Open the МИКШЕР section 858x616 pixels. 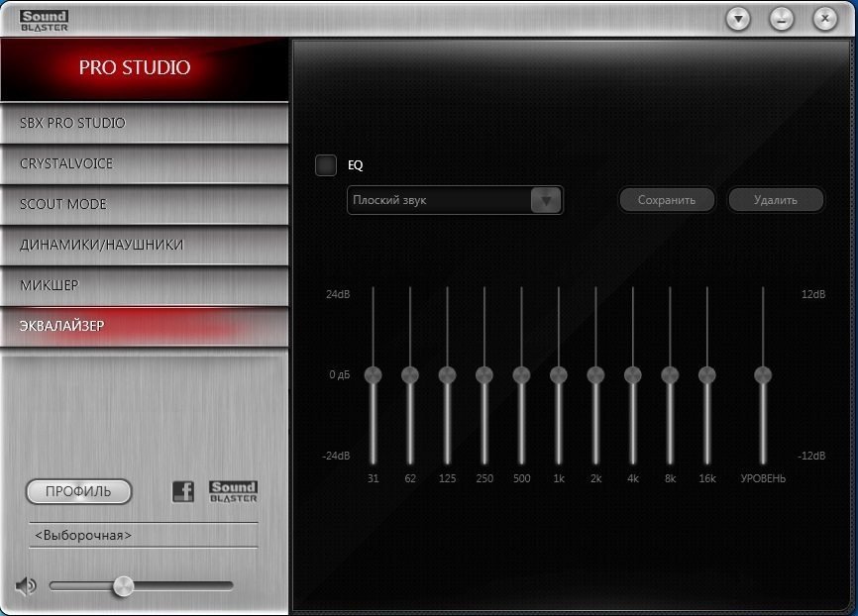pos(145,285)
